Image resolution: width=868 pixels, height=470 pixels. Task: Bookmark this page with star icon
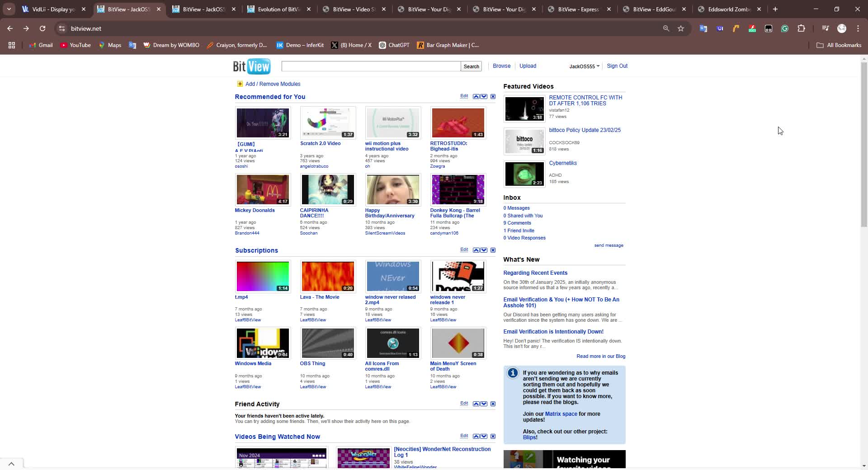click(681, 28)
